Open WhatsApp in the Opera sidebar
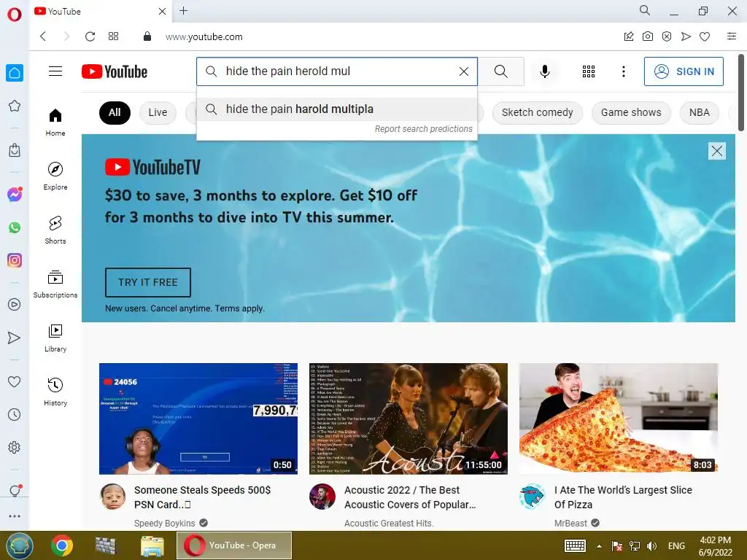Image resolution: width=747 pixels, height=560 pixels. pos(15,227)
